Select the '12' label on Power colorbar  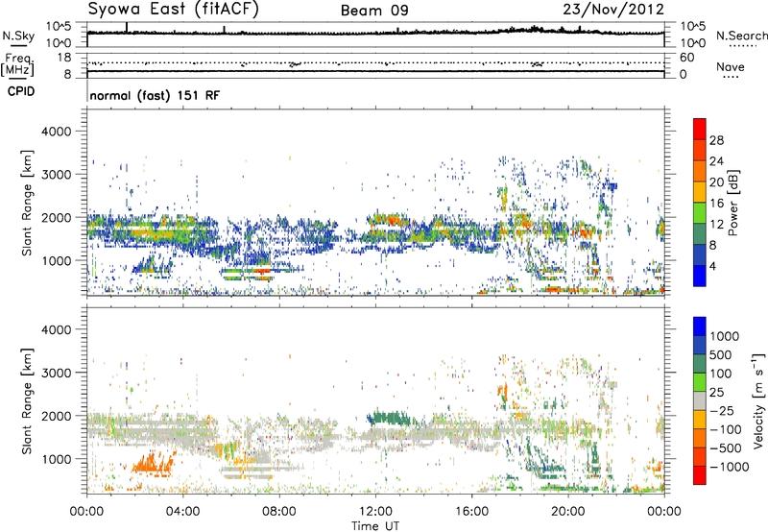tap(716, 225)
